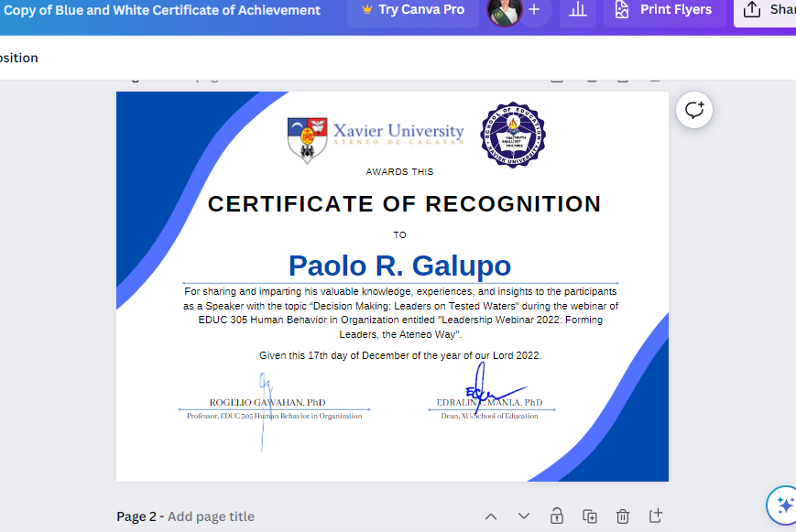Select the AWARDS THIS text
The height and width of the screenshot is (532, 796).
pos(399,171)
